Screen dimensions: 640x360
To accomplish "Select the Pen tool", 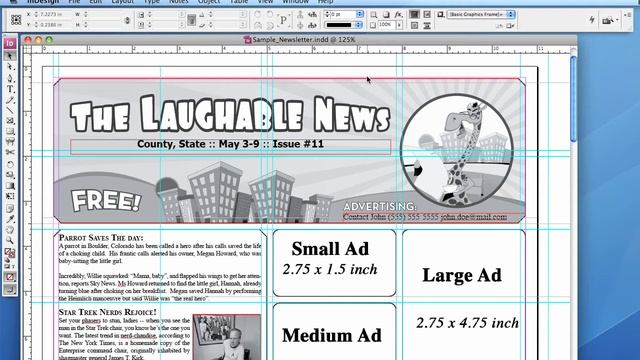I will coord(10,78).
